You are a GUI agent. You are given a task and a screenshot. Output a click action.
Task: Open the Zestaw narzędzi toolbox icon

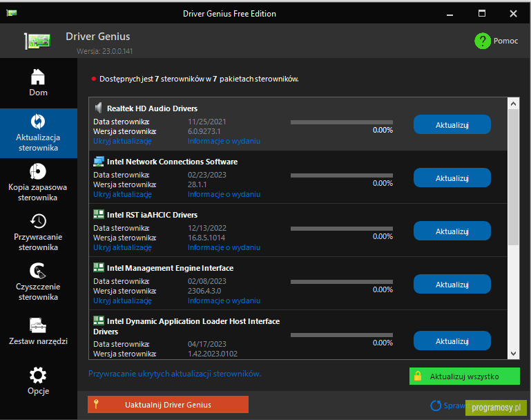pyautogui.click(x=38, y=325)
